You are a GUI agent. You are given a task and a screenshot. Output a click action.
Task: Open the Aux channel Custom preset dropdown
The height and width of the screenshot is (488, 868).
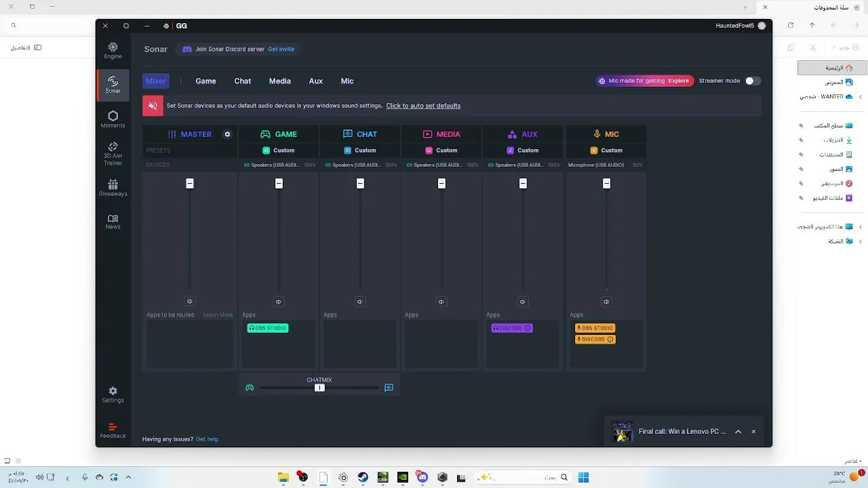pyautogui.click(x=523, y=150)
